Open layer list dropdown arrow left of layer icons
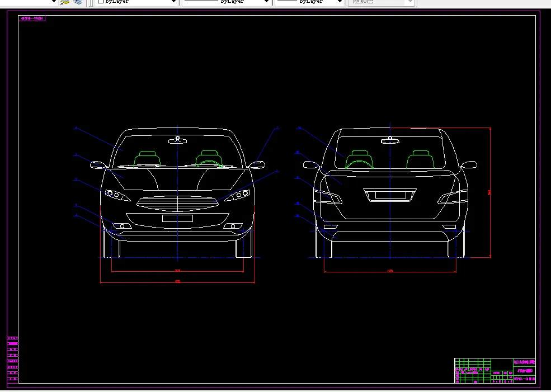 54,2
